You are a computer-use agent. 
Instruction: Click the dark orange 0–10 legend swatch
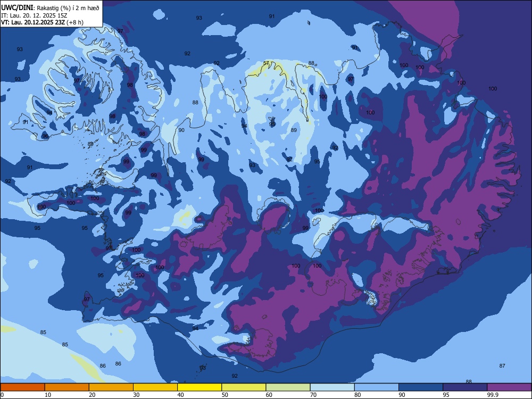pyautogui.click(x=22, y=387)
